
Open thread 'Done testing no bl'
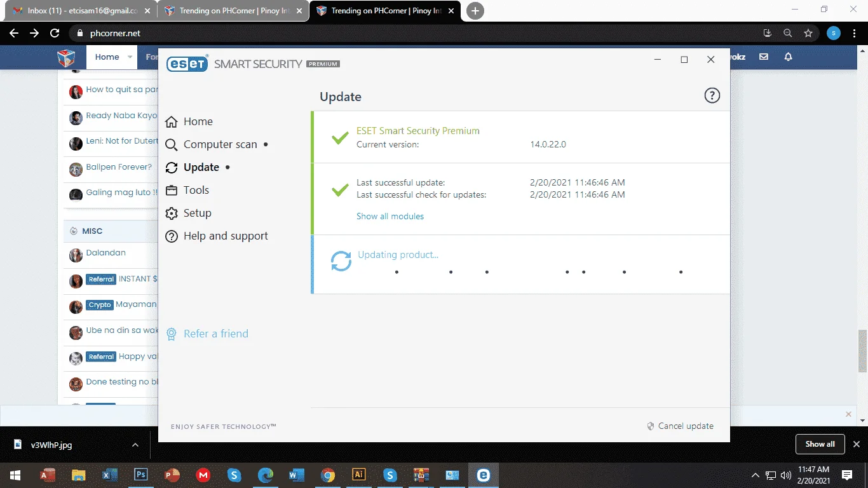click(x=121, y=382)
